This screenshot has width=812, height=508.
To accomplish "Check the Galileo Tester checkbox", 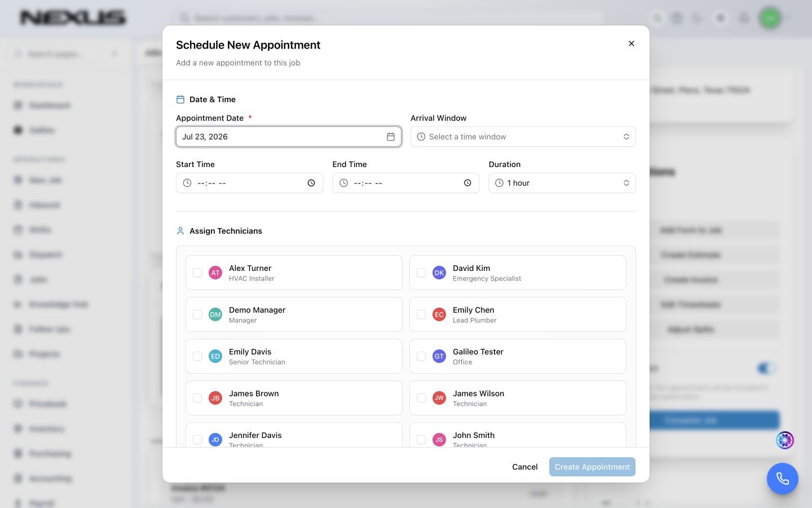I will coord(421,356).
